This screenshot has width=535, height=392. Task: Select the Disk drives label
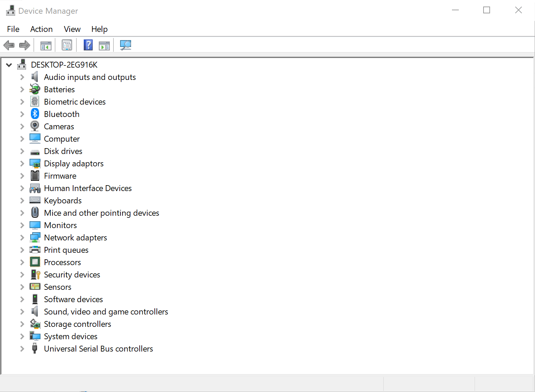click(63, 151)
